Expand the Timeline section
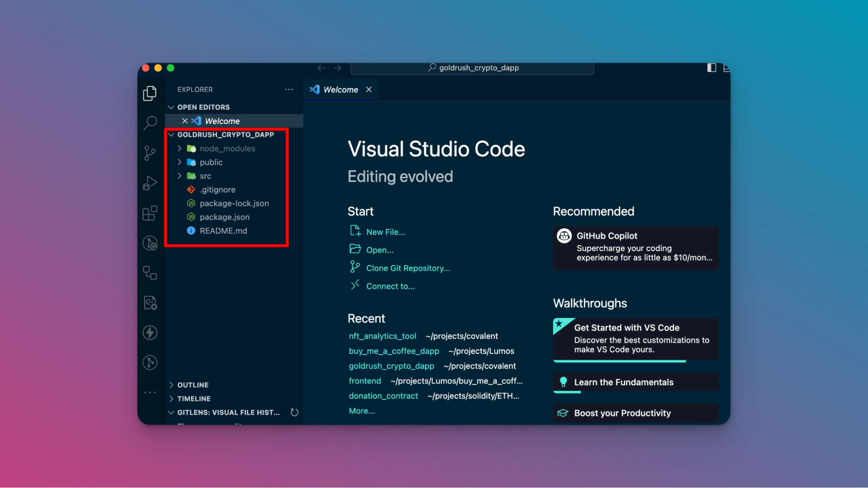 coord(171,399)
